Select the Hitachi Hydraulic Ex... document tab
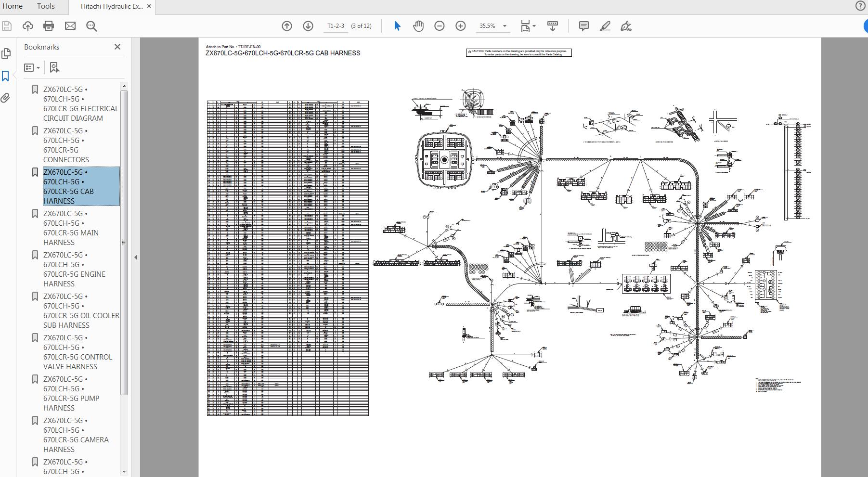Screen dimensions: 868x477 coord(111,6)
